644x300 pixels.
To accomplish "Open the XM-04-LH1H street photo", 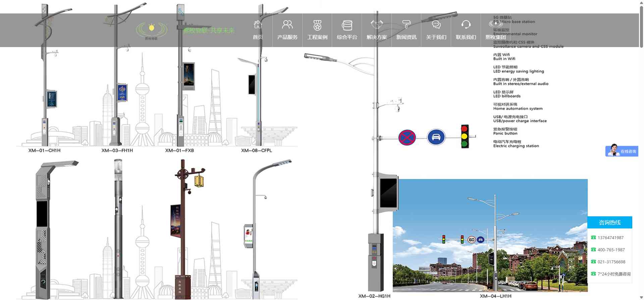I will (490, 235).
